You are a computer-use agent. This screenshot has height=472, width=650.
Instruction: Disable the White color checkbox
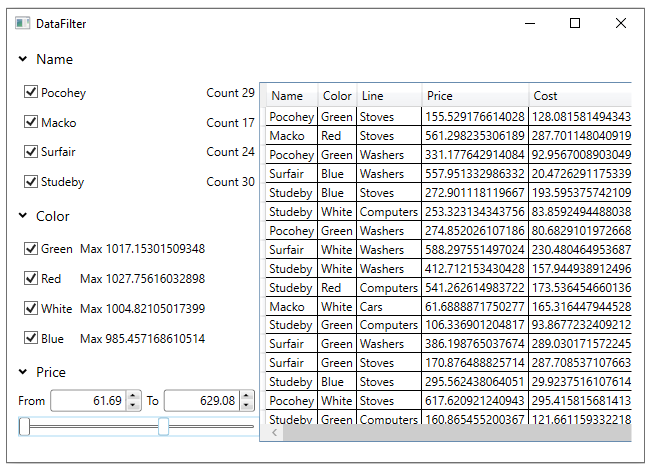point(31,309)
